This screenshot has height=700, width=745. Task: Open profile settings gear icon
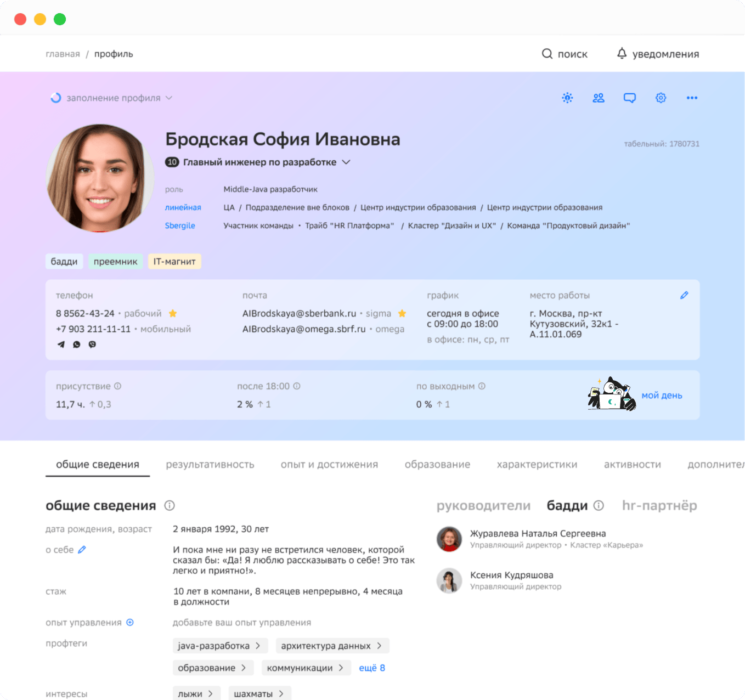click(x=661, y=98)
